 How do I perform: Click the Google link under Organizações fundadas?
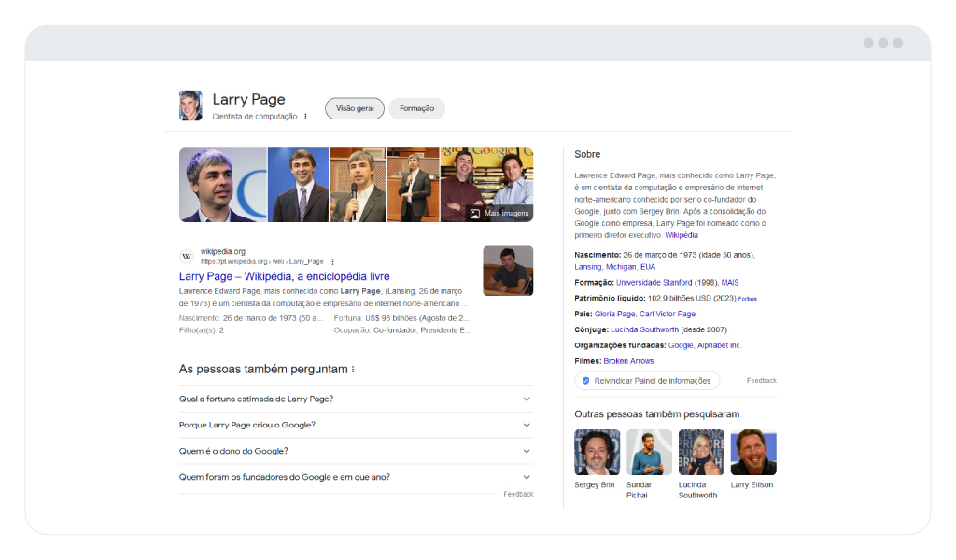[681, 345]
